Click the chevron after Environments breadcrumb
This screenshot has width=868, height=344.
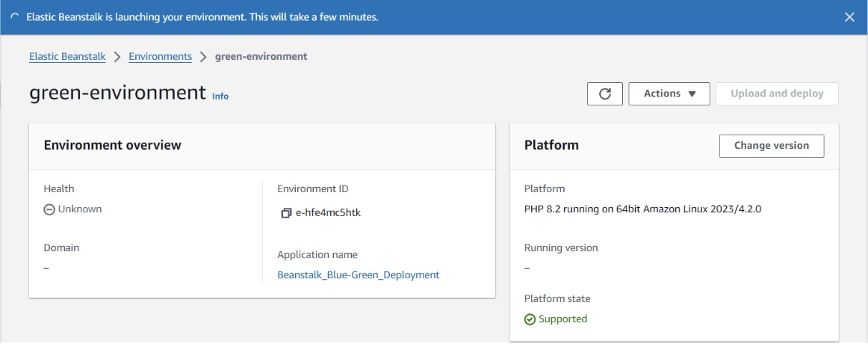(203, 57)
